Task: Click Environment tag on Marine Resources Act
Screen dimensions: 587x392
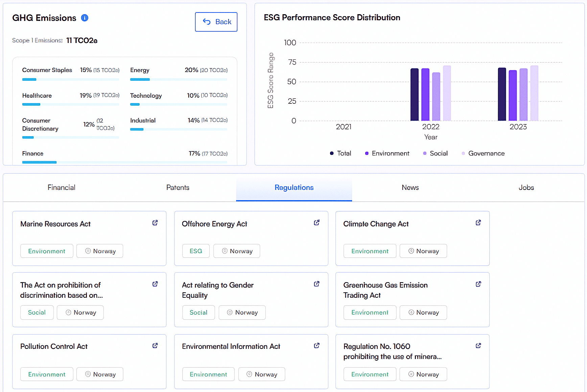Action: (47, 251)
